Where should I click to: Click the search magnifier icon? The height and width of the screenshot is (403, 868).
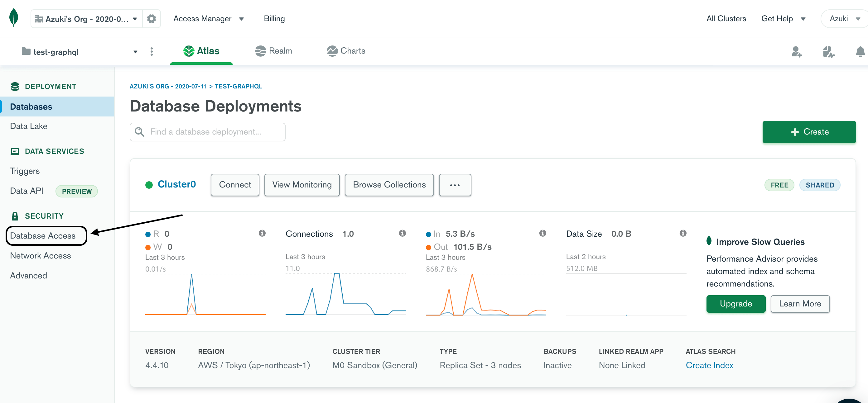(139, 132)
